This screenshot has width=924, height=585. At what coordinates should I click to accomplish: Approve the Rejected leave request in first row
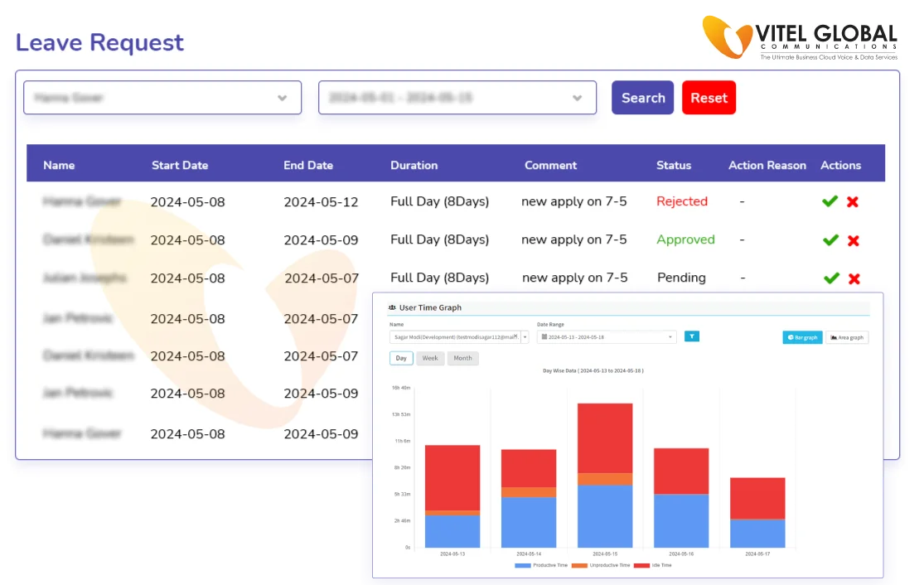tap(830, 201)
